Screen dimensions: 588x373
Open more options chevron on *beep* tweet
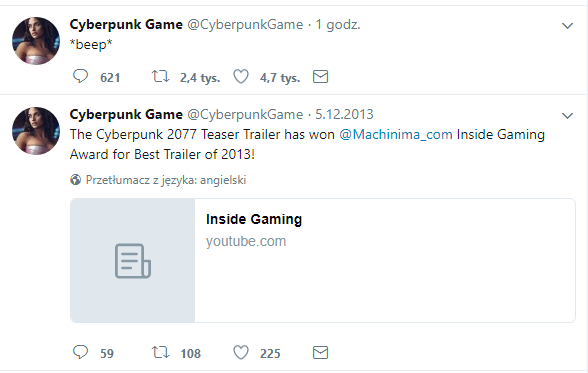[567, 25]
